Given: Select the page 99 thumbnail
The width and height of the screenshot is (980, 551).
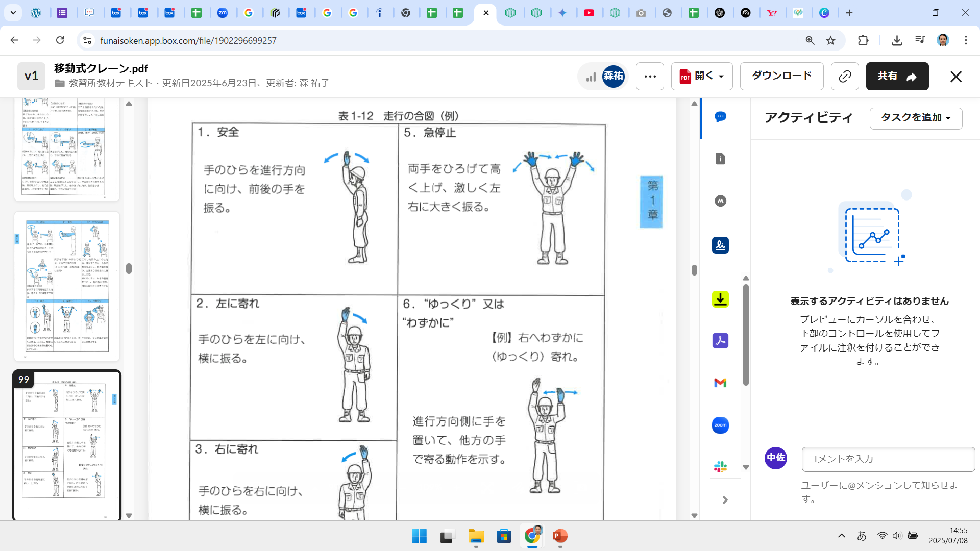Looking at the screenshot, I should click(66, 444).
